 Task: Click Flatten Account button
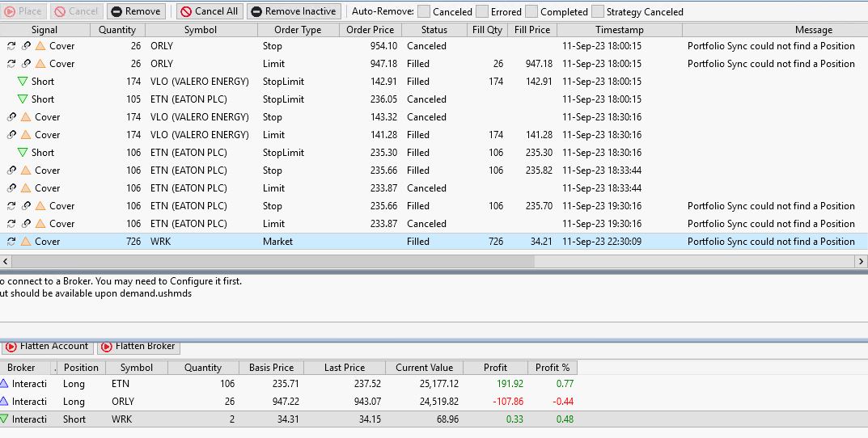pos(47,347)
